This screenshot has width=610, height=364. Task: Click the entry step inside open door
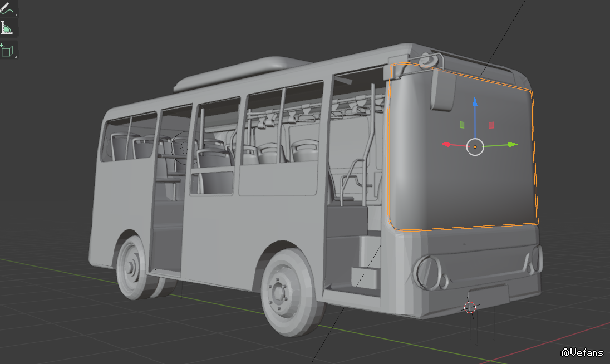coord(365,275)
